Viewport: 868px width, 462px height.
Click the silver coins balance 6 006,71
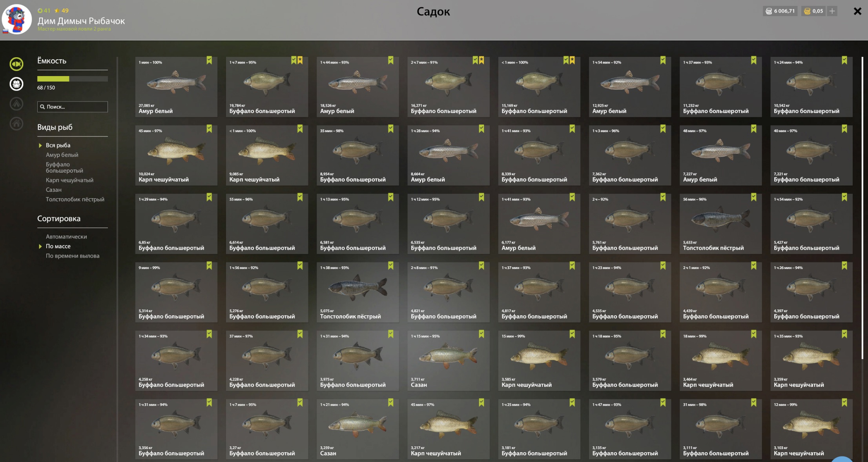780,11
